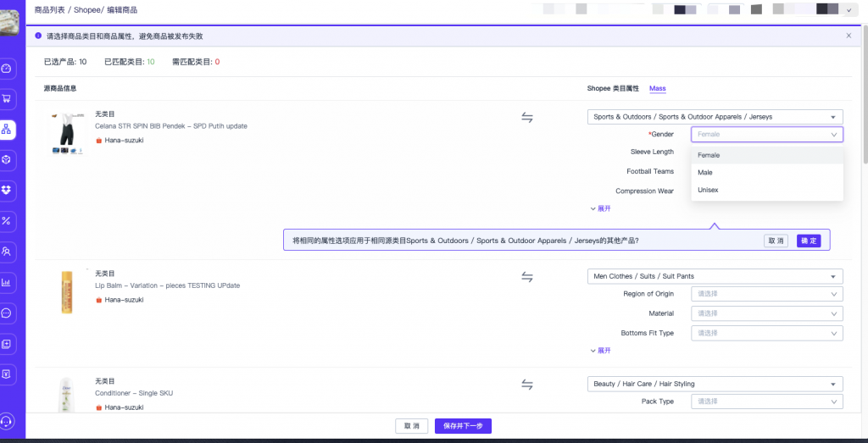This screenshot has height=443, width=868.
Task: Open the cube product icon in sidebar
Action: pyautogui.click(x=7, y=159)
